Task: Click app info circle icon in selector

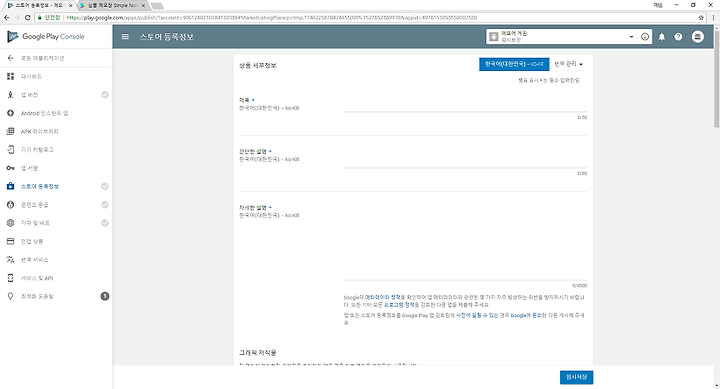Action: coord(645,37)
